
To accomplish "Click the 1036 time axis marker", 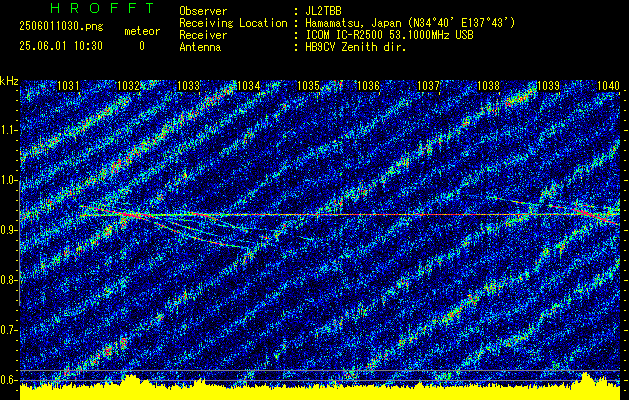I will (368, 86).
